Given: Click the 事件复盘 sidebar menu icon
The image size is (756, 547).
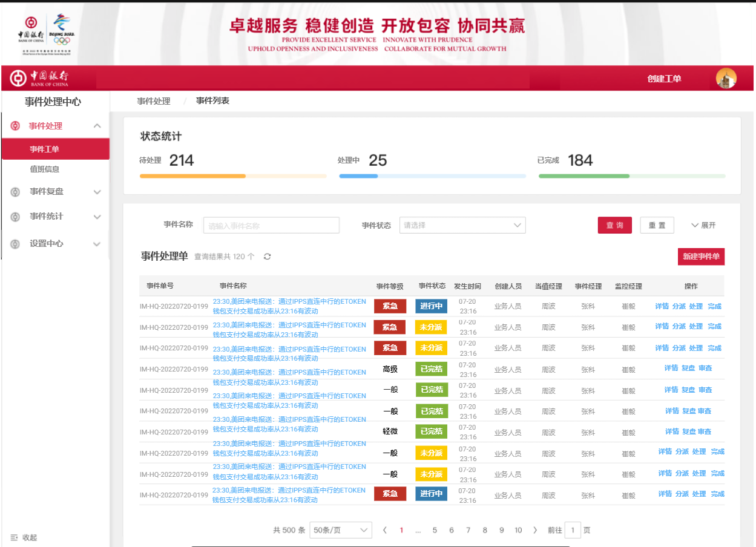Looking at the screenshot, I should [15, 192].
